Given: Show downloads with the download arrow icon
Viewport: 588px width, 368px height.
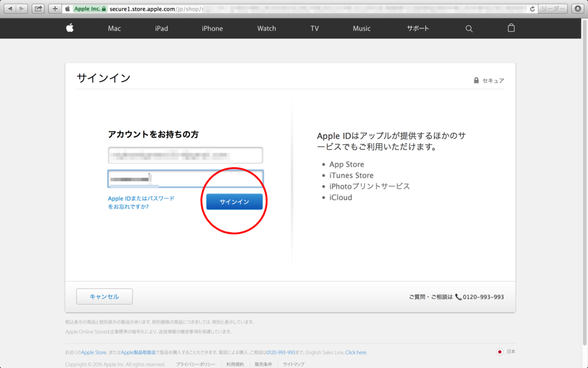Looking at the screenshot, I should coord(578,9).
